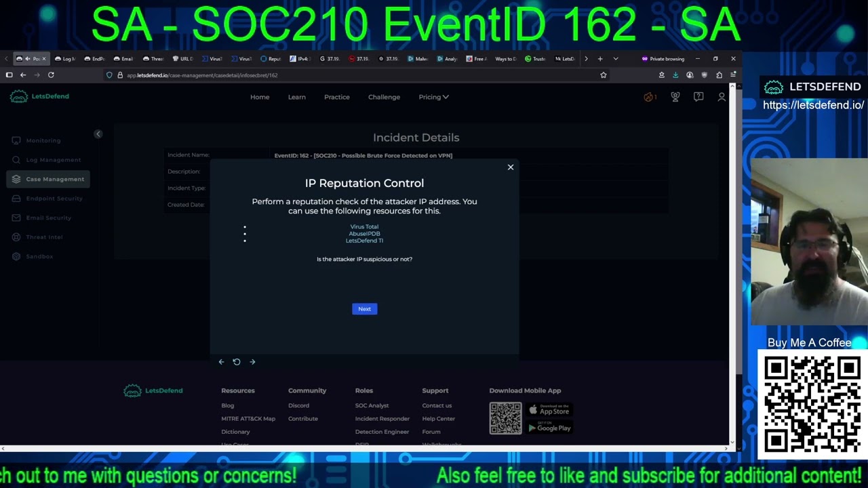Select Case Management in the sidebar

[x=48, y=179]
